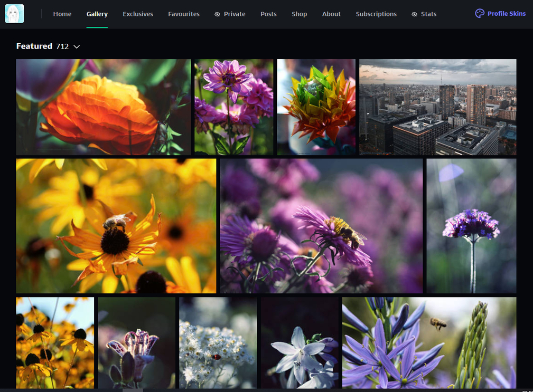Switch to the Exclusives tab
533x392 pixels.
point(138,14)
